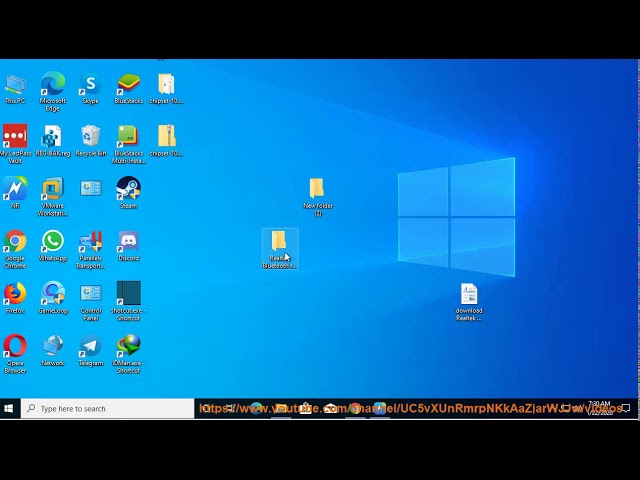Open the WhatsApp shortcut
Viewport: 640px width, 480px height.
click(x=53, y=246)
